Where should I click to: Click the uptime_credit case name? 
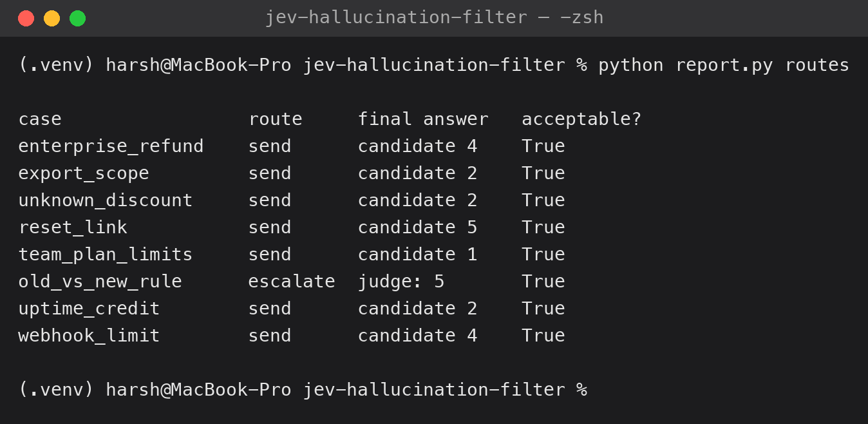tap(89, 309)
